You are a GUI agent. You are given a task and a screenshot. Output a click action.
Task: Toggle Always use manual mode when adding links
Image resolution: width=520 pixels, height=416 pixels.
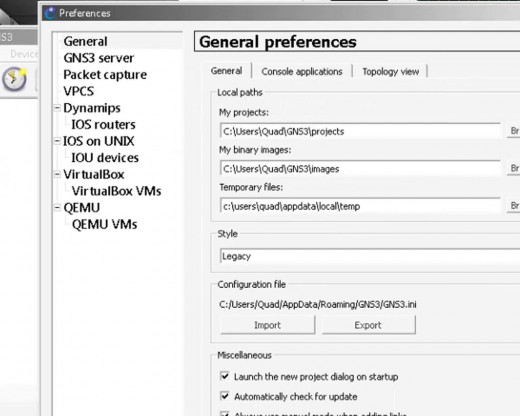click(225, 414)
